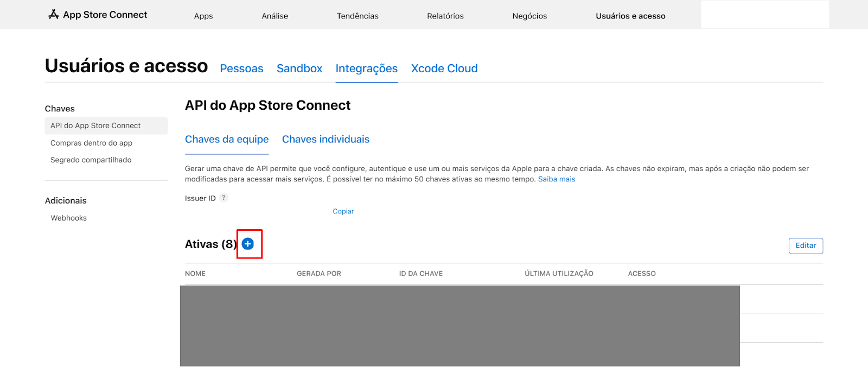Click the Ativas (8) heading
The height and width of the screenshot is (371, 868).
[211, 244]
